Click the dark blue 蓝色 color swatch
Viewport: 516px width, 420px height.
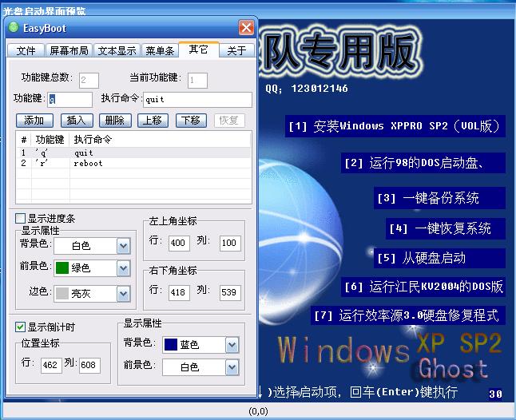click(171, 345)
